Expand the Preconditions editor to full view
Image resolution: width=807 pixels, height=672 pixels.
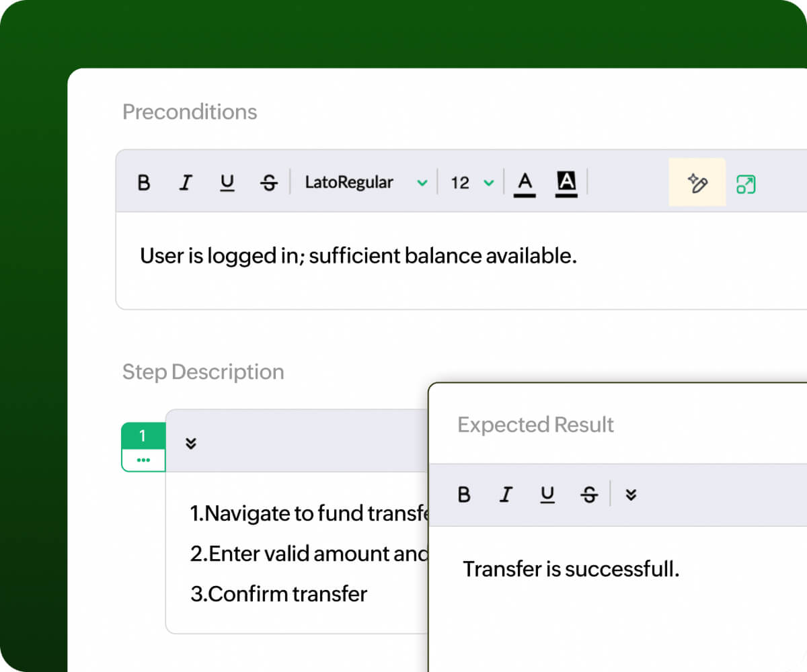(746, 184)
